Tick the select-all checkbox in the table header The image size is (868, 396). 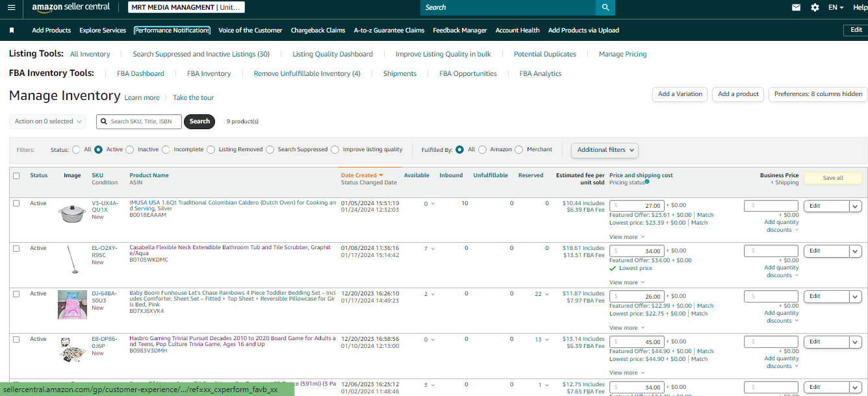pos(16,175)
